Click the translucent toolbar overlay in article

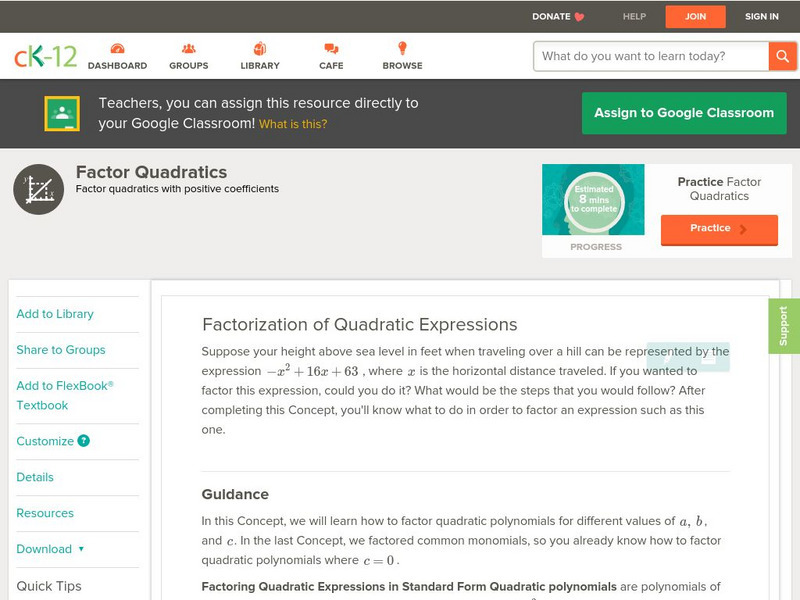pyautogui.click(x=688, y=357)
